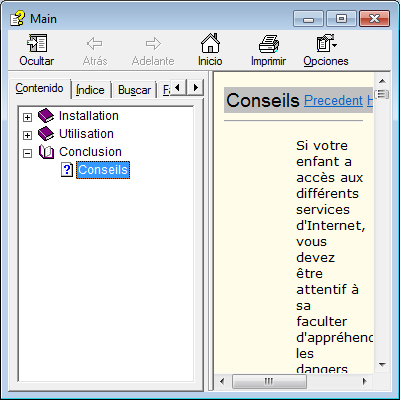
Task: Click the open-book Conclusion icon
Action: pyautogui.click(x=46, y=152)
